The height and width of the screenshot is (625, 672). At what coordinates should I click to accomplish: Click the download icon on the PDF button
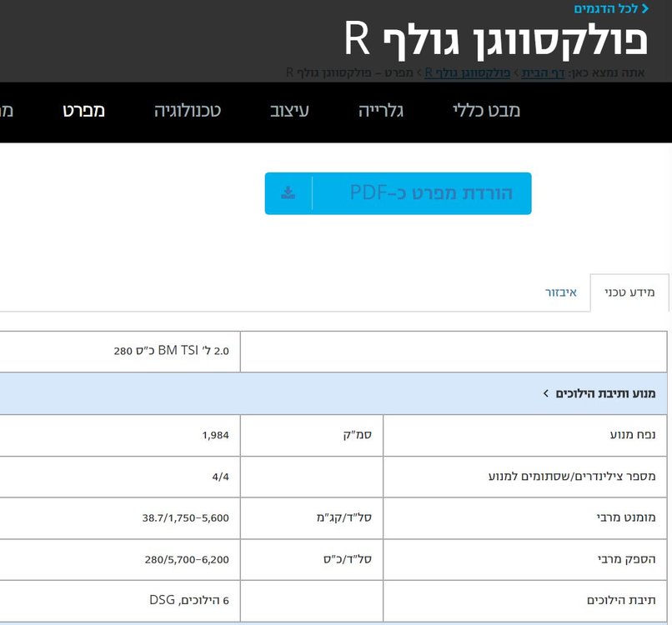click(x=288, y=193)
